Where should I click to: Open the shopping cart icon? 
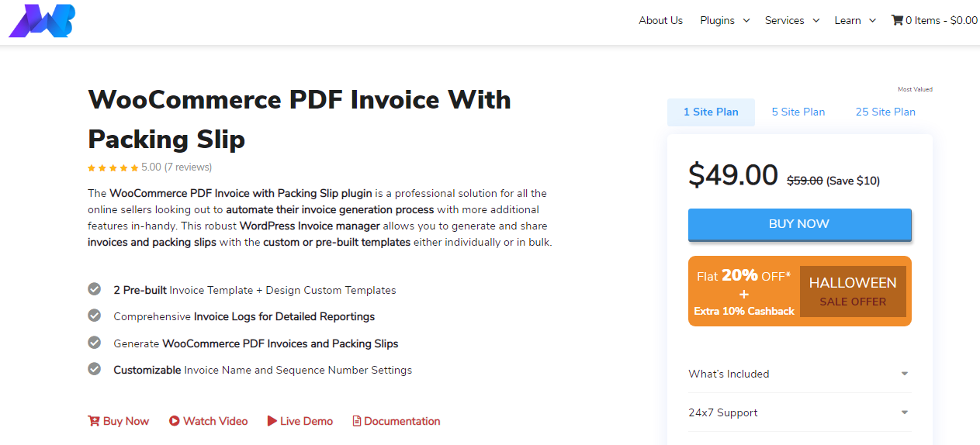click(x=897, y=20)
